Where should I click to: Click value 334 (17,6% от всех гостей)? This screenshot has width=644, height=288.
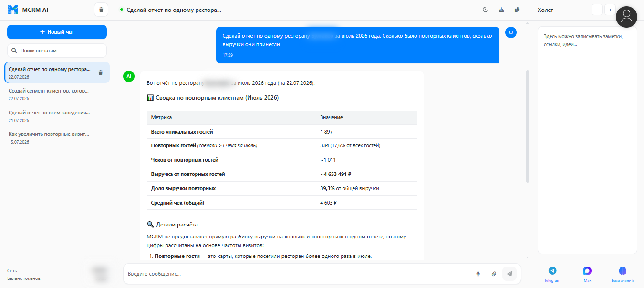tap(350, 145)
